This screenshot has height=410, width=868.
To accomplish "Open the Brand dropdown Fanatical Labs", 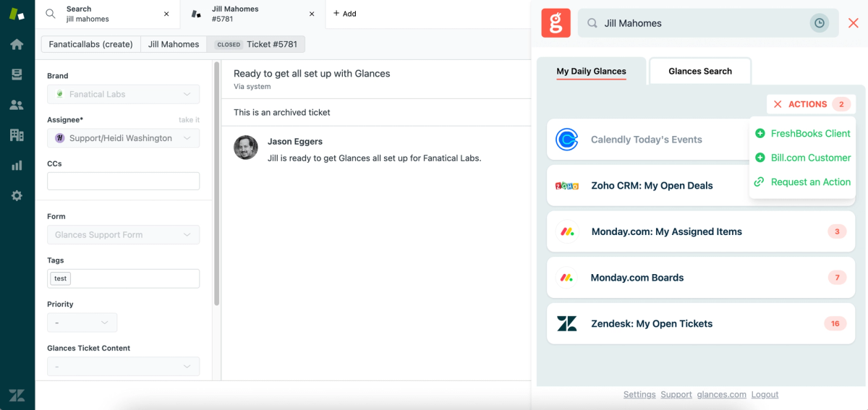I will tap(123, 95).
